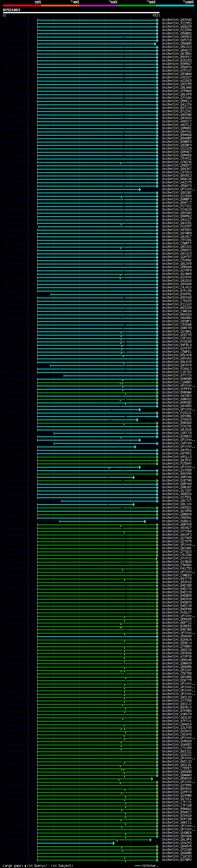Viewport: 197px width, 868px height.
Task: Select the purple 40–60% identity legend segment
Action: tap(98, 6)
